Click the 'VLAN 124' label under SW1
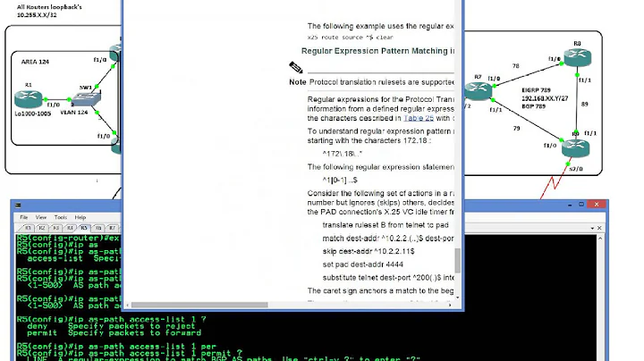The height and width of the screenshot is (361, 644). (74, 113)
